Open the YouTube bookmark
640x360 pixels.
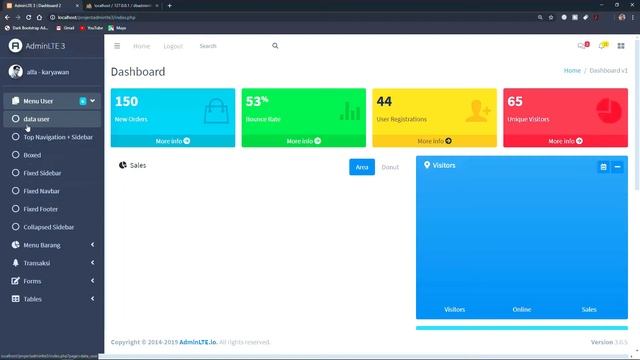click(91, 28)
